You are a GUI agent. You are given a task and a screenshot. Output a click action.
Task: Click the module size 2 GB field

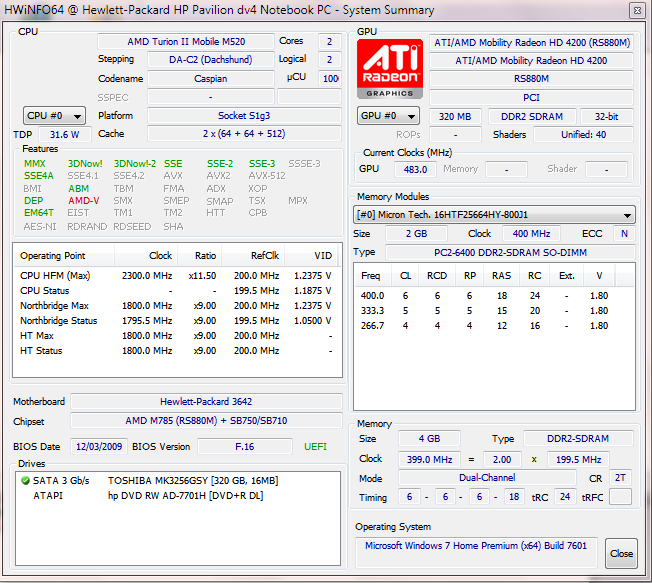coord(417,234)
